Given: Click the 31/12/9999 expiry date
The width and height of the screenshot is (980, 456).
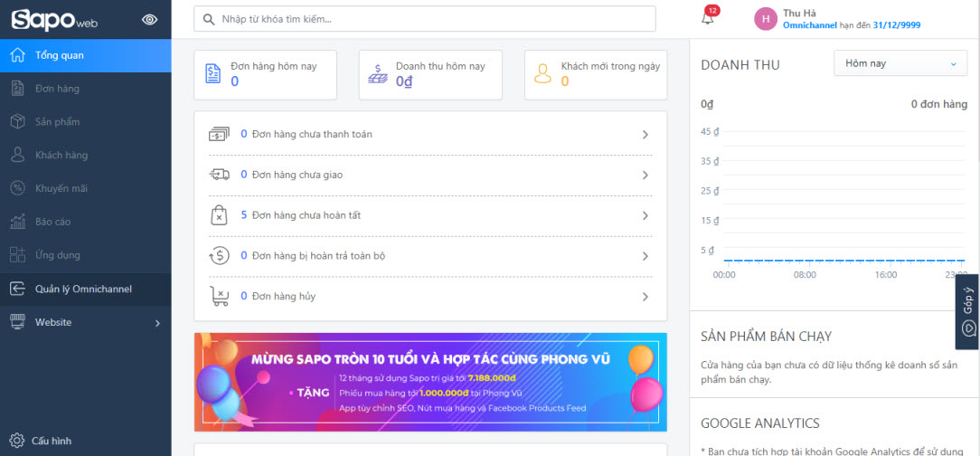Looking at the screenshot, I should [896, 25].
